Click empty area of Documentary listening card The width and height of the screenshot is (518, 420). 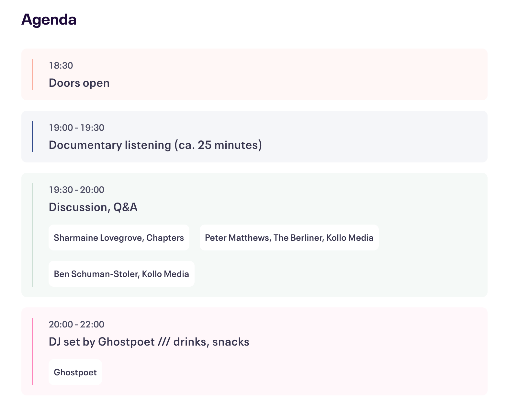click(372, 137)
